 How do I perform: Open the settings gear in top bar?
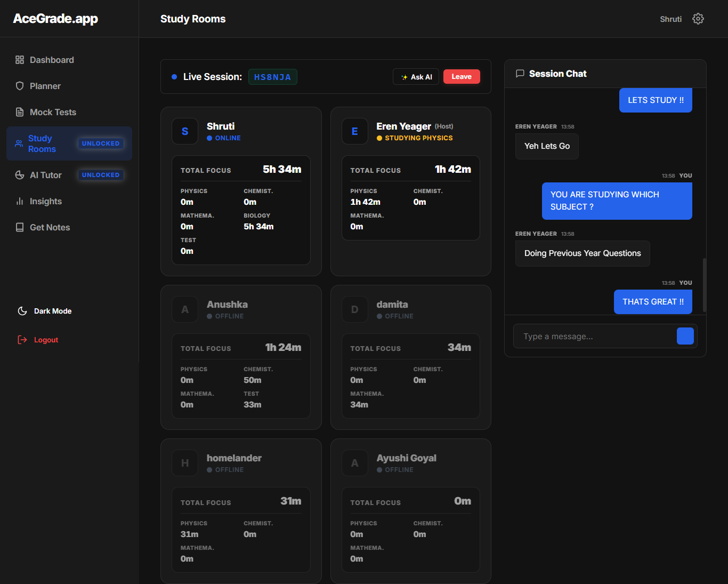click(x=698, y=18)
